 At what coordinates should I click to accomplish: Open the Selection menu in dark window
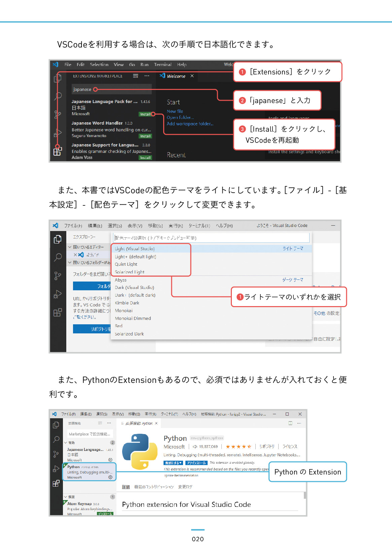[99, 65]
